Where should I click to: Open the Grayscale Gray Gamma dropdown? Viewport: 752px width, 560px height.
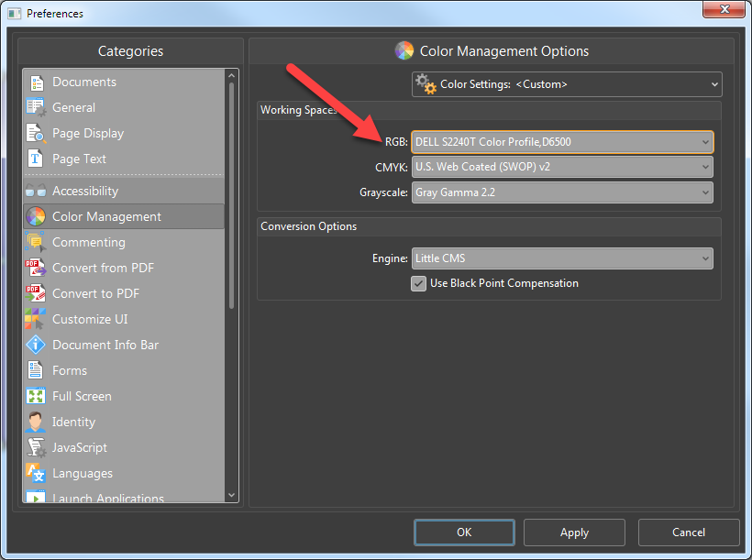click(x=562, y=192)
